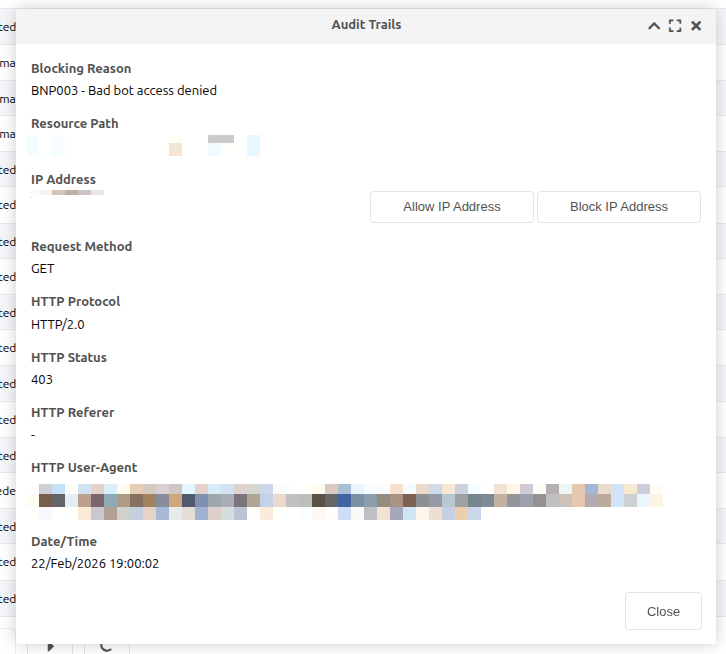Screen dimensions: 726x654
Task: Select the text 'BNP003 - Bad bot access denied'
Action: (124, 90)
